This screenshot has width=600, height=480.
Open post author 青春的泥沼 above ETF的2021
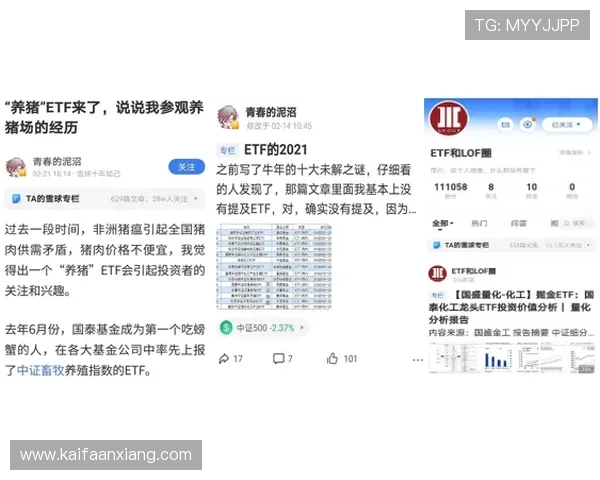pos(271,112)
